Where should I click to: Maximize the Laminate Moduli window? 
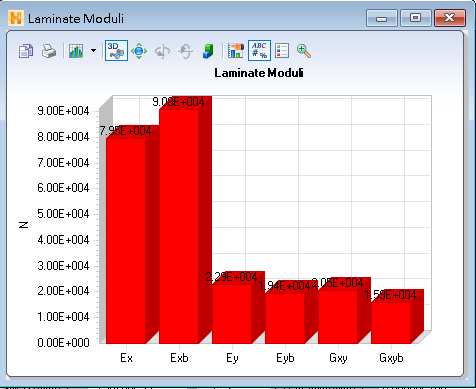[416, 18]
